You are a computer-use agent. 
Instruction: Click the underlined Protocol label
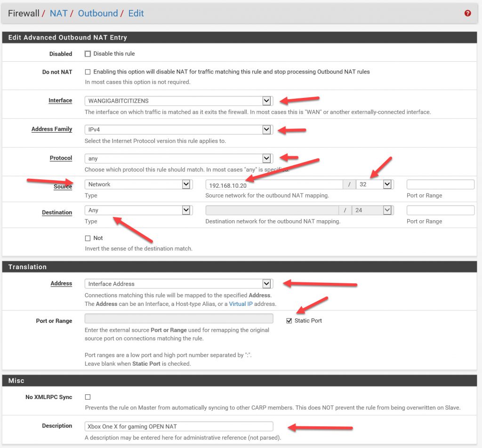pos(61,158)
